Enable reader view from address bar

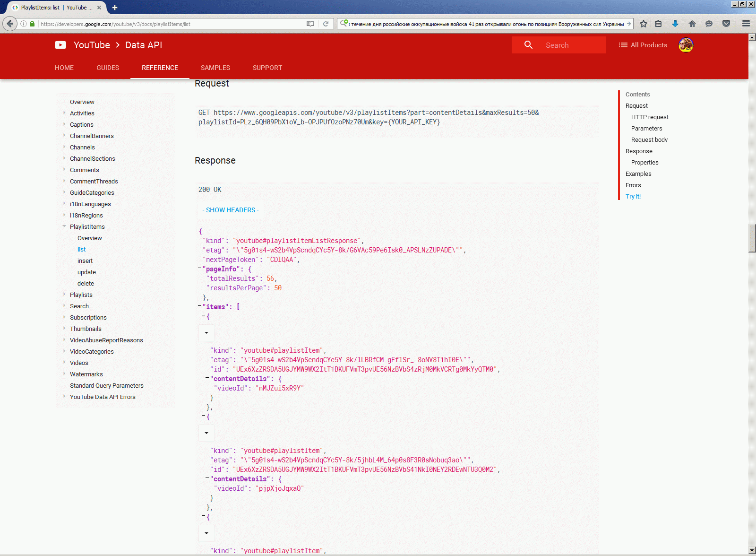(310, 24)
